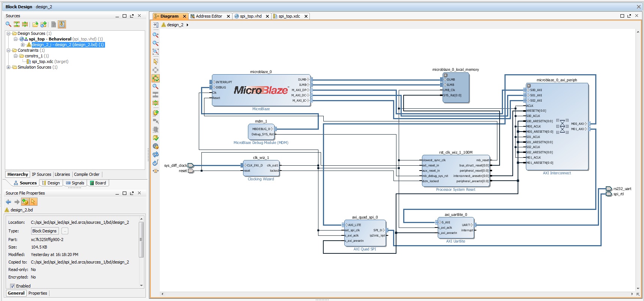Image resolution: width=644 pixels, height=301 pixels.
Task: Select the Clocking Wizard clk_wiz_1 block
Action: (x=261, y=168)
